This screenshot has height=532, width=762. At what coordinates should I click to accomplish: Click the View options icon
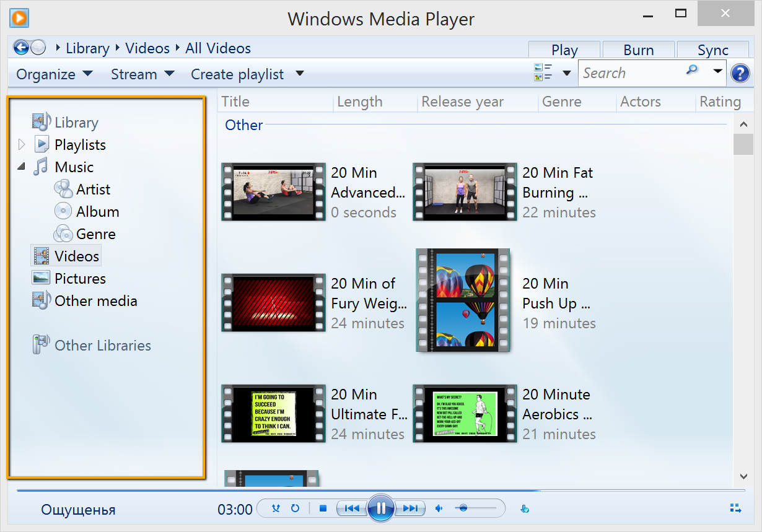[x=543, y=72]
